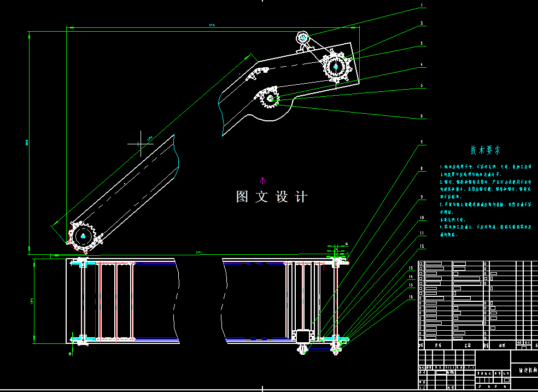
Task: Select part balloon number 14
Action: click(x=411, y=277)
